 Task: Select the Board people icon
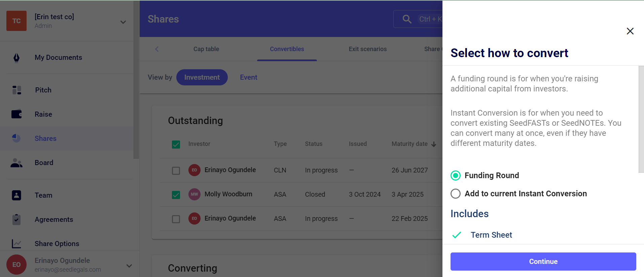pos(16,163)
